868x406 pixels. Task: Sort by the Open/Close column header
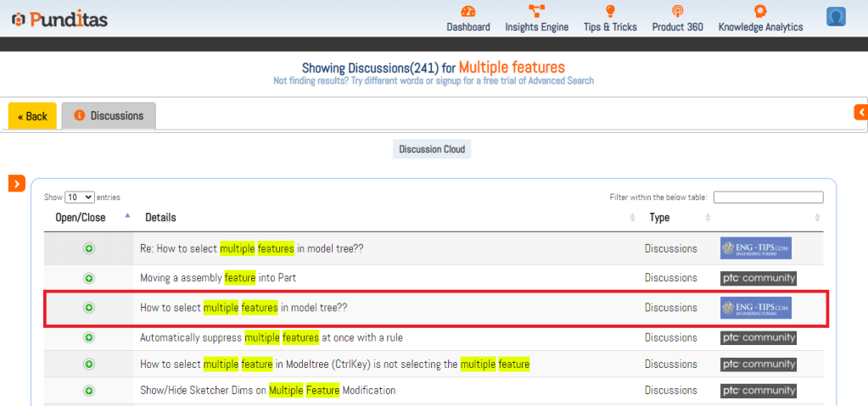click(81, 218)
